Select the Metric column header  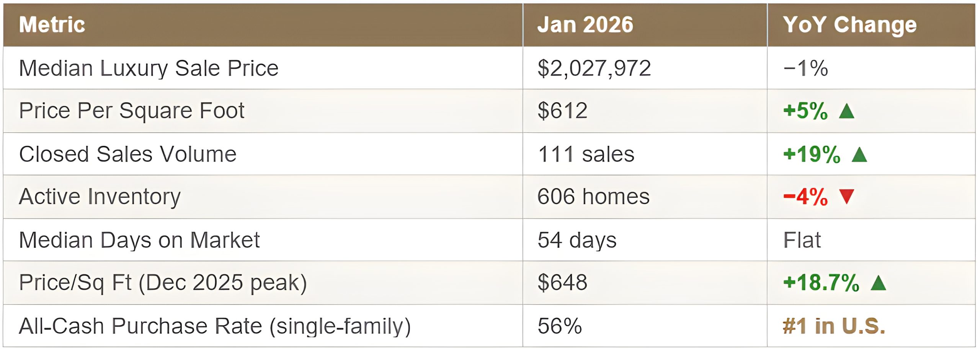click(x=52, y=25)
